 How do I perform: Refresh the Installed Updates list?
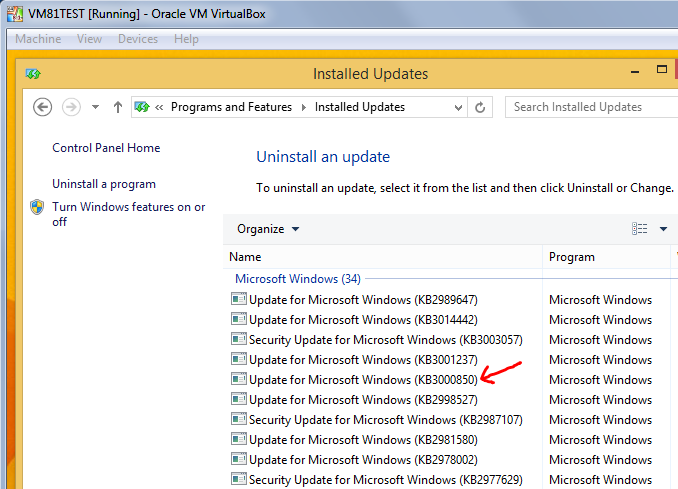tap(481, 107)
